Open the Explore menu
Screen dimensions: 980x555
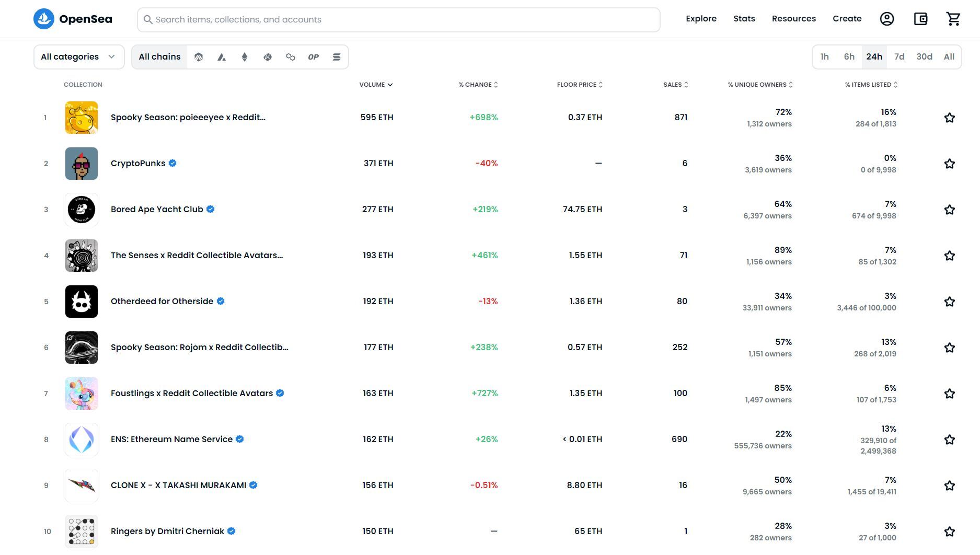701,19
